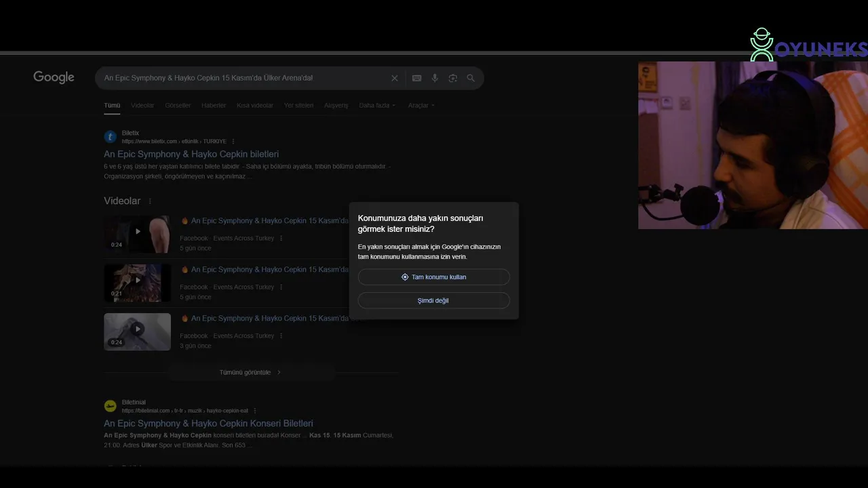Open the title link of the 3 gün önce video

click(264, 319)
